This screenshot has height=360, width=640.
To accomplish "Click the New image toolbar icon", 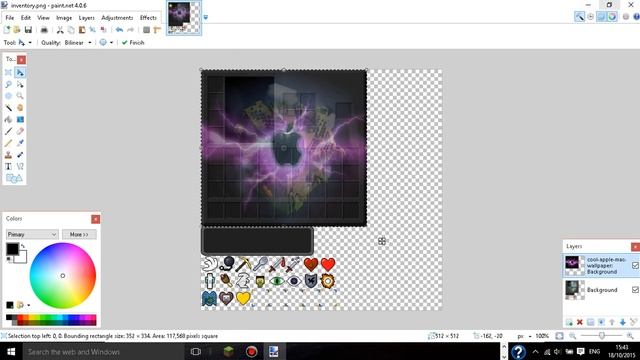I will (7, 30).
